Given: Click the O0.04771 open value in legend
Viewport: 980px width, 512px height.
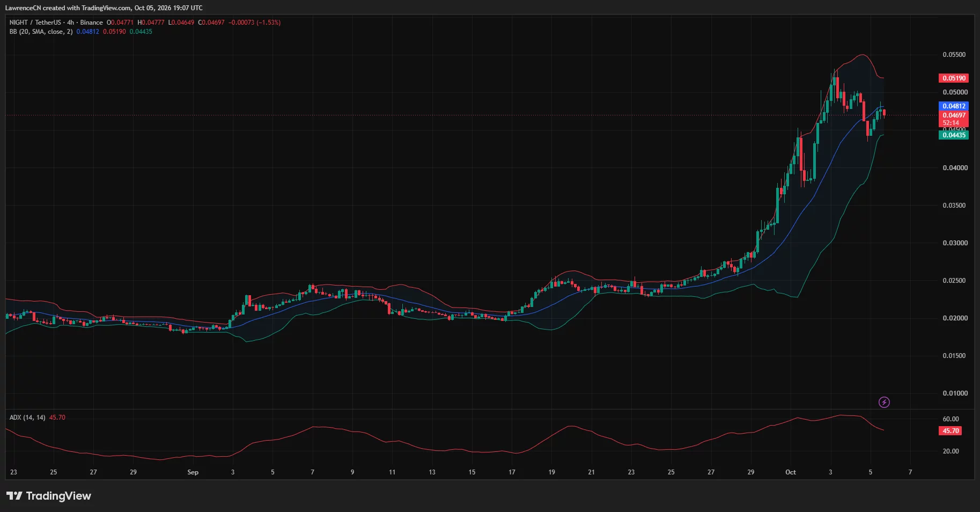Looking at the screenshot, I should point(120,23).
